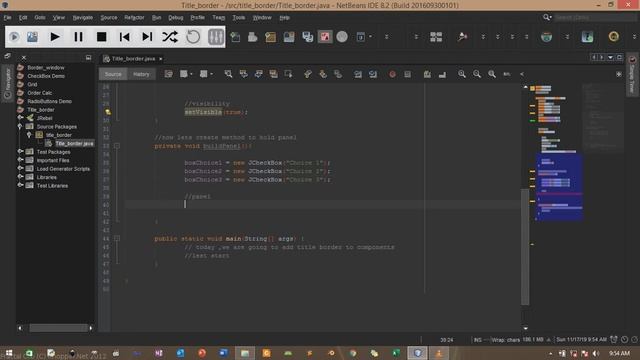Click the green and blue square toolbar icon
The width and height of the screenshot is (640, 360).
click(587, 37)
